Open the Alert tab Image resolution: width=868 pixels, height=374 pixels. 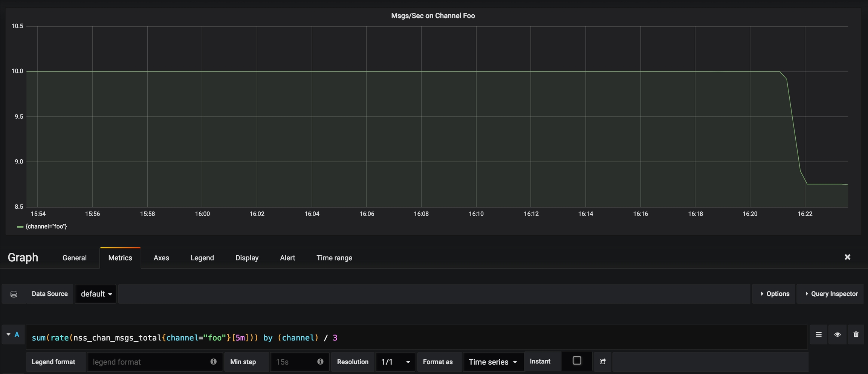point(287,258)
